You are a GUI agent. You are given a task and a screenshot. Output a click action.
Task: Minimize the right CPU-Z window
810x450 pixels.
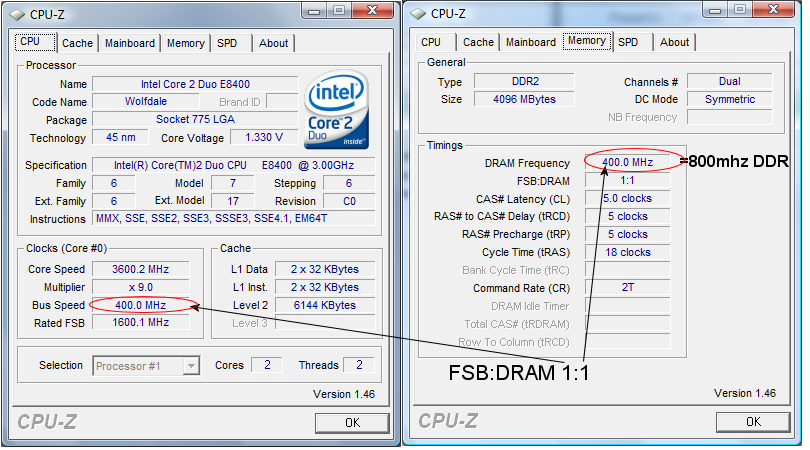click(715, 9)
